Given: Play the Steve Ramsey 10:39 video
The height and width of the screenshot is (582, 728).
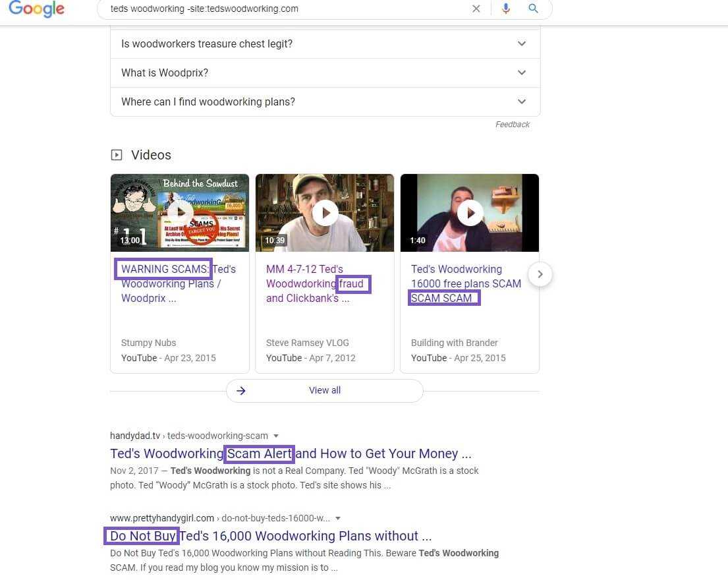Looking at the screenshot, I should 325,213.
